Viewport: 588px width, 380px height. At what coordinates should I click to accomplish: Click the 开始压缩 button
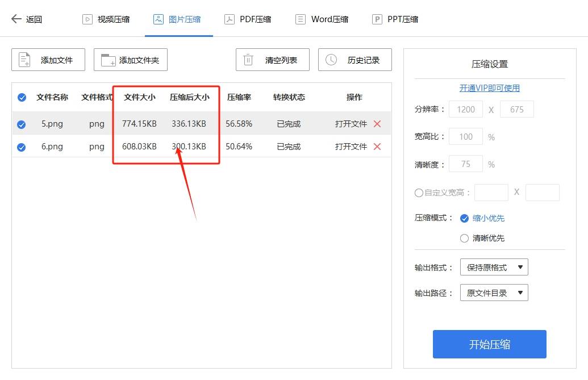click(x=489, y=344)
